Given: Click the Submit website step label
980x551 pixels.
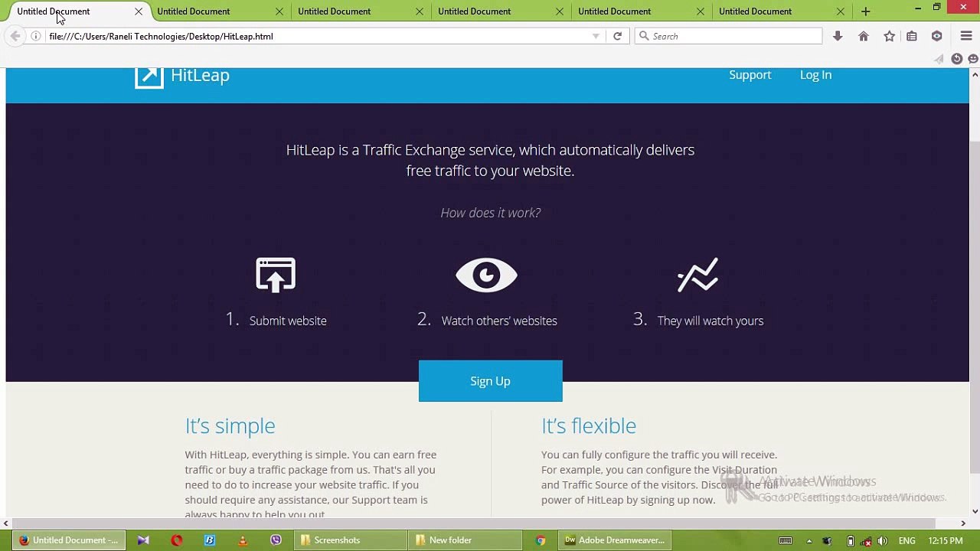Looking at the screenshot, I should (x=288, y=321).
